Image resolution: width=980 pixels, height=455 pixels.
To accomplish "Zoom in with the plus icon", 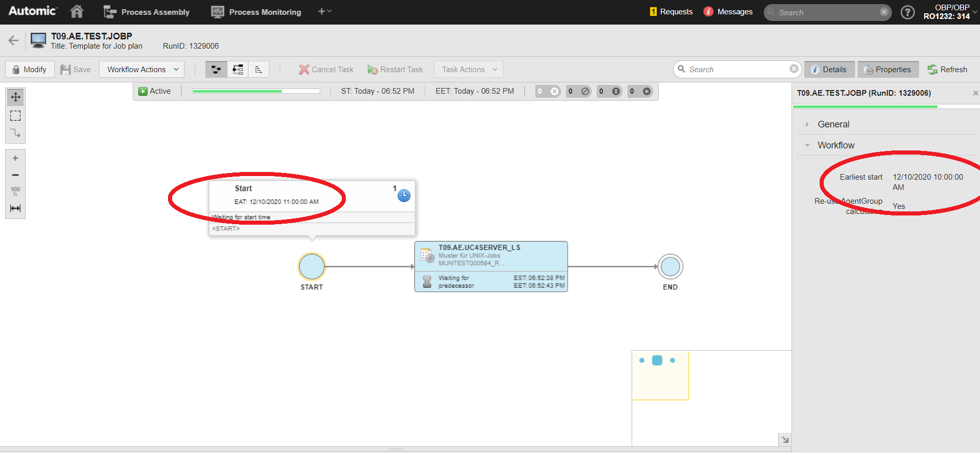I will point(15,158).
